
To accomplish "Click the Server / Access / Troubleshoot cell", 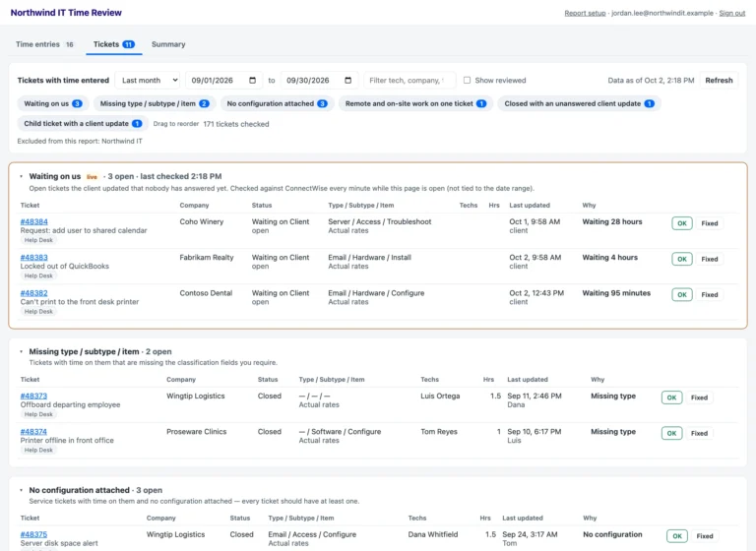I will click(379, 221).
